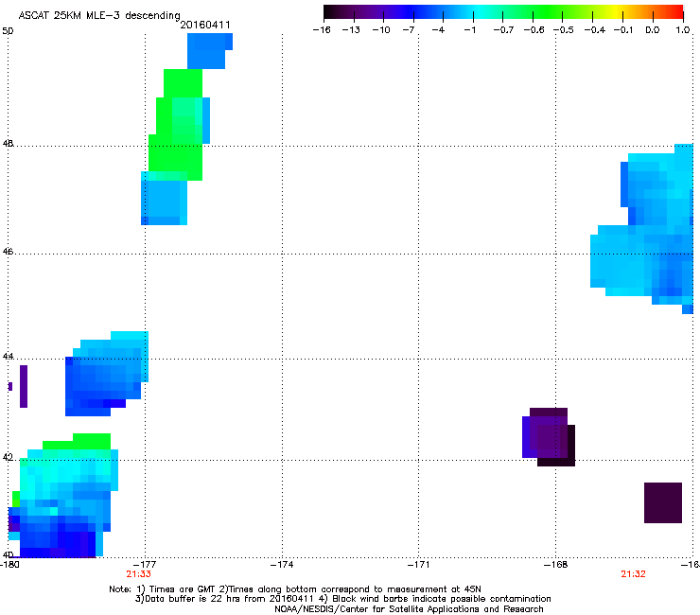Click the red end of the colorbar
This screenshot has width=700, height=615.
click(x=676, y=12)
